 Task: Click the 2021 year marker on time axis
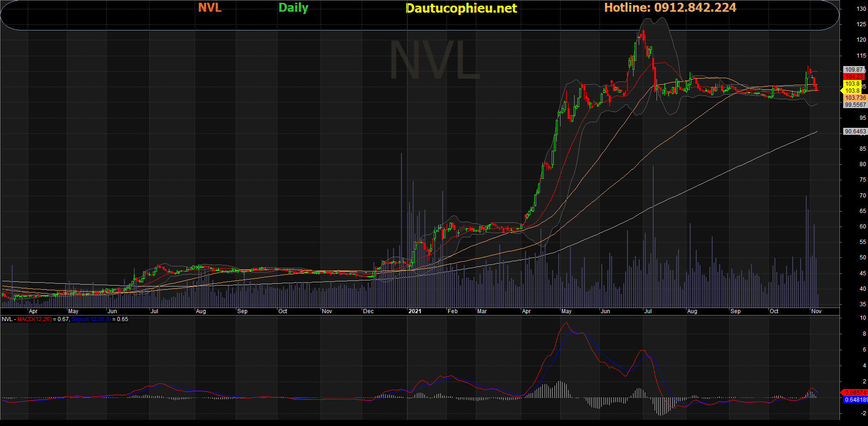(x=415, y=311)
